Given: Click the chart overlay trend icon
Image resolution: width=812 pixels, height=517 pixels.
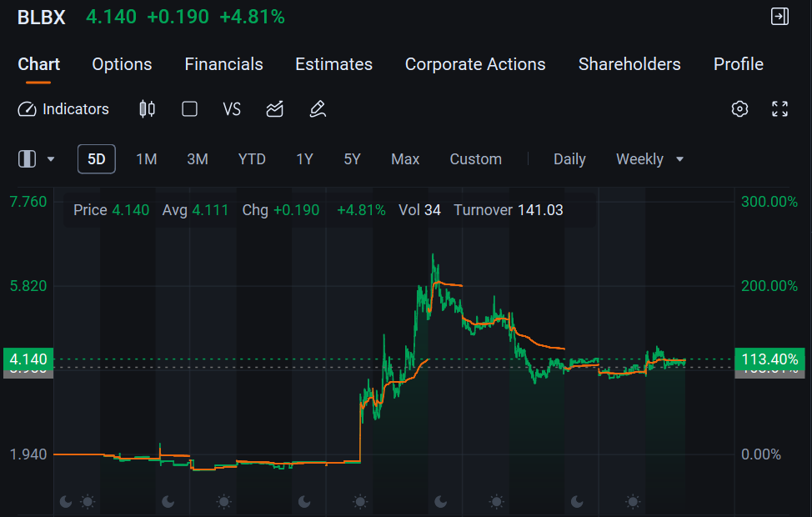Looking at the screenshot, I should tap(274, 109).
